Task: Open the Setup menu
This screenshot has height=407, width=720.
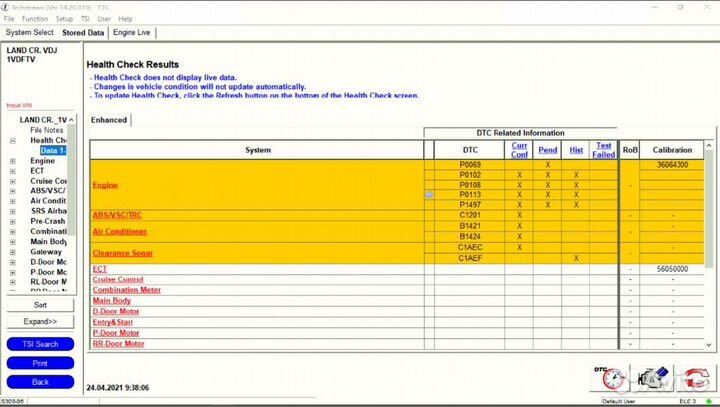Action: tap(64, 19)
